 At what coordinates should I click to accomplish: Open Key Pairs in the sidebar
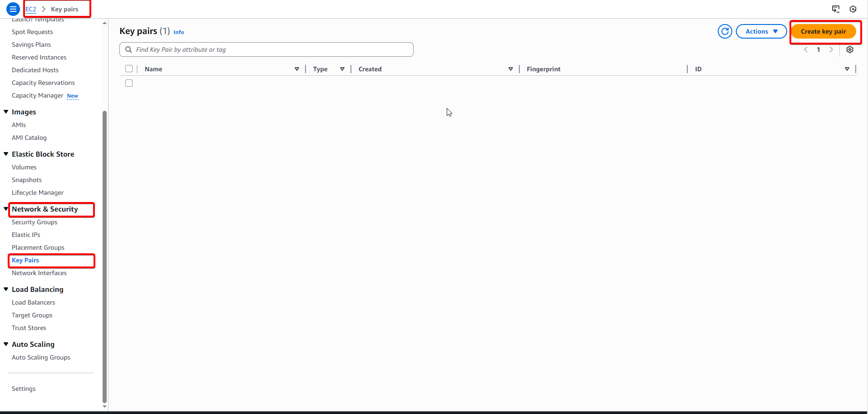pos(25,260)
